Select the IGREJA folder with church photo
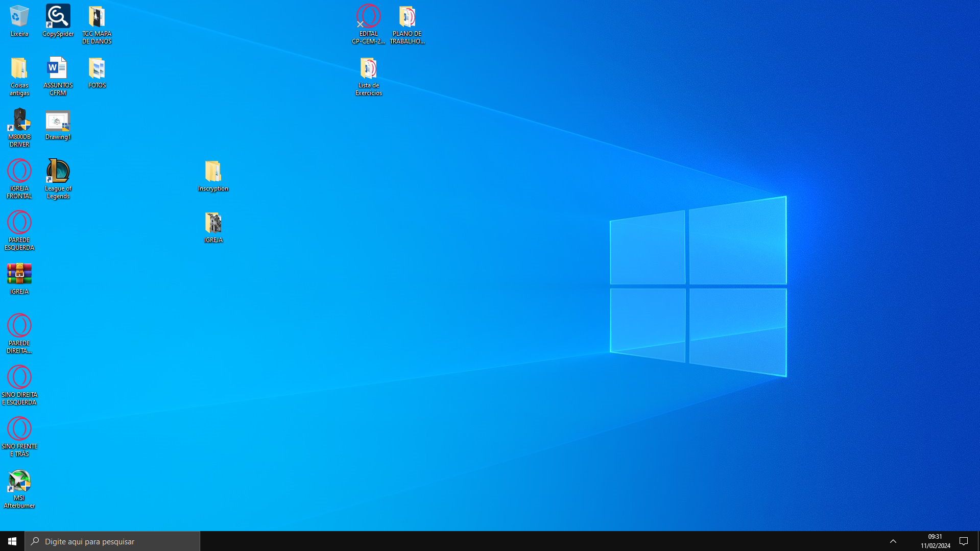This screenshot has height=551, width=980. (213, 227)
